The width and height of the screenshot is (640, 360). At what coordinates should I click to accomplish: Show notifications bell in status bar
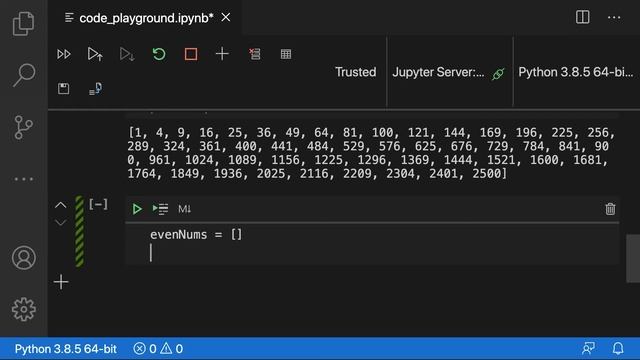click(x=618, y=349)
